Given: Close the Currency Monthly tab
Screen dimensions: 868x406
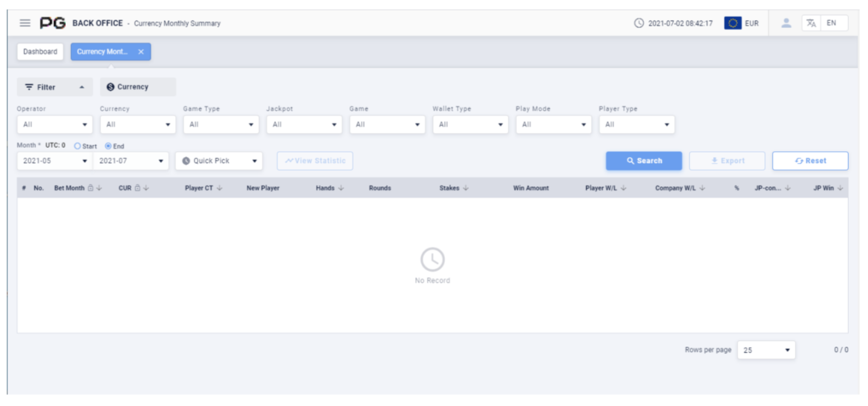Looking at the screenshot, I should pos(141,52).
